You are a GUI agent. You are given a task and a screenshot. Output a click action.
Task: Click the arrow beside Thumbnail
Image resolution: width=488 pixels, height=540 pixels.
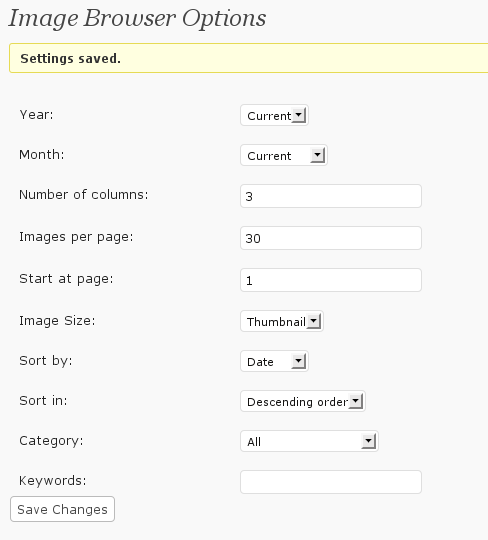pyautogui.click(x=314, y=321)
